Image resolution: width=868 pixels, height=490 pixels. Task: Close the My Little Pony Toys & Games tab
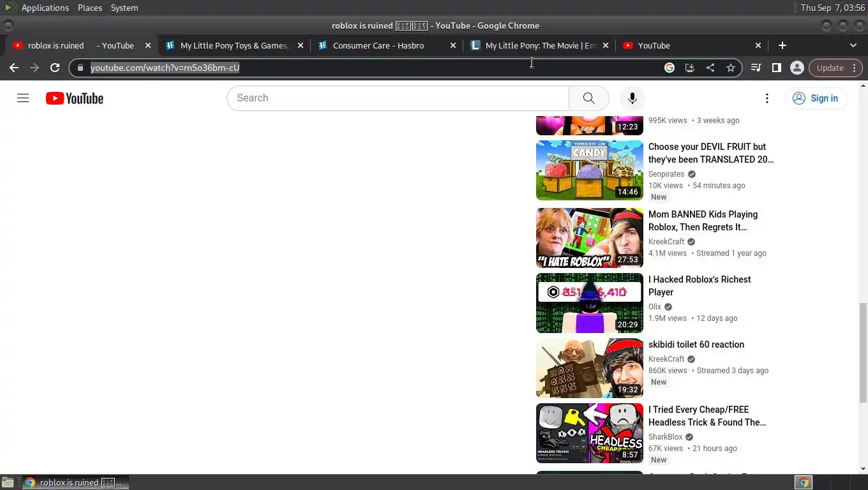(x=301, y=45)
